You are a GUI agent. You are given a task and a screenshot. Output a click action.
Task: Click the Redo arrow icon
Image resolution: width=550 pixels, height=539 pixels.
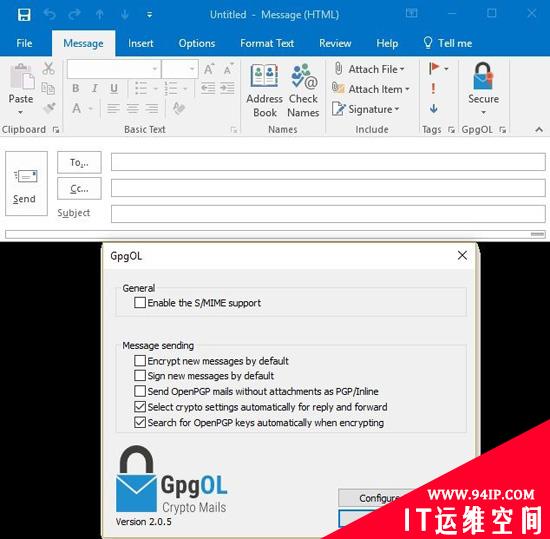[x=74, y=14]
